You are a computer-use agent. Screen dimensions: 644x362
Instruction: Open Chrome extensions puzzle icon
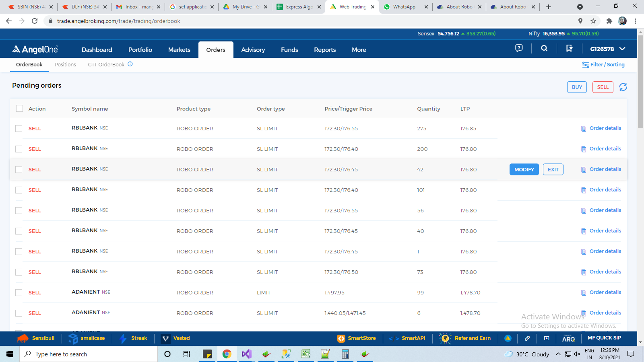pos(609,21)
